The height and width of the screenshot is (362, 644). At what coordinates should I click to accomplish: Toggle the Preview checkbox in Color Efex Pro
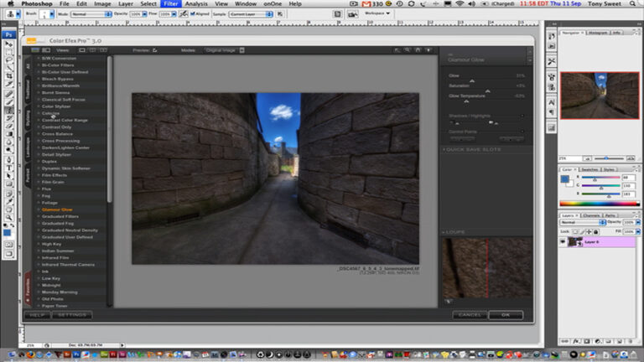click(x=155, y=50)
